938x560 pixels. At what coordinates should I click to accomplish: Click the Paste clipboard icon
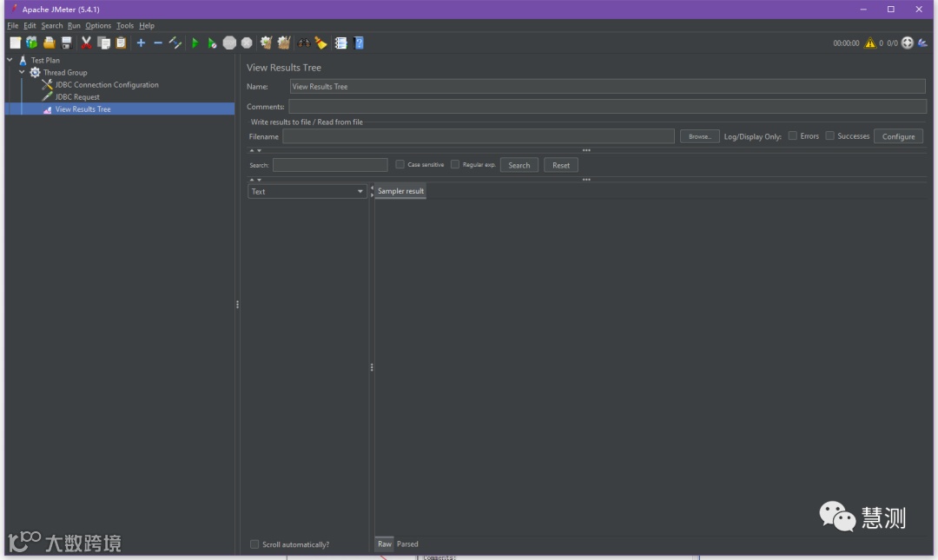pyautogui.click(x=121, y=43)
